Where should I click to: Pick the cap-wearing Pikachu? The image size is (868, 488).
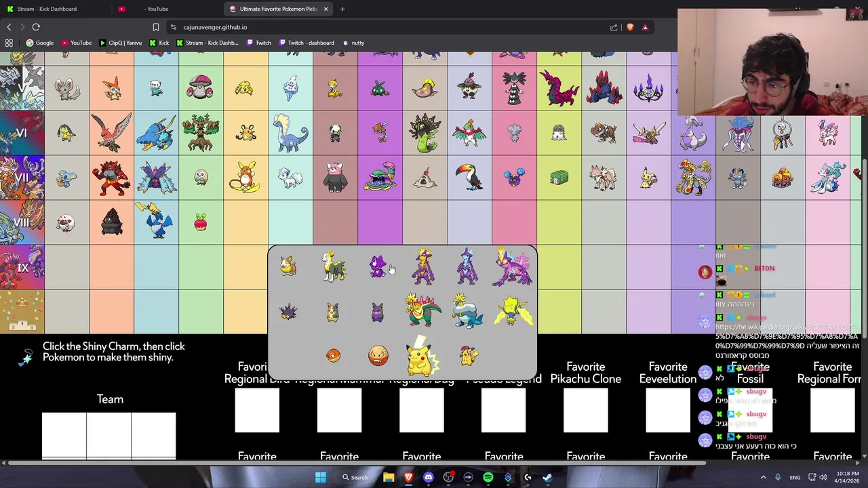pos(468,355)
